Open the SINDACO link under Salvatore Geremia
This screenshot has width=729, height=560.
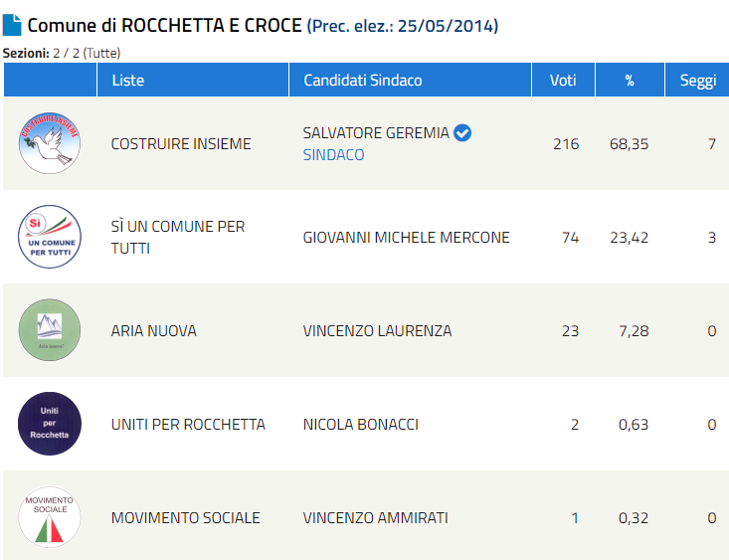click(x=333, y=155)
